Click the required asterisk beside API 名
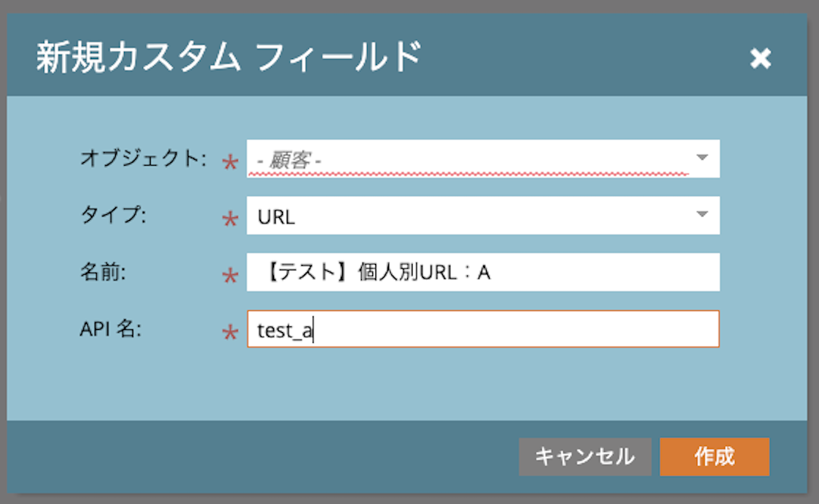The image size is (819, 504). tap(229, 334)
